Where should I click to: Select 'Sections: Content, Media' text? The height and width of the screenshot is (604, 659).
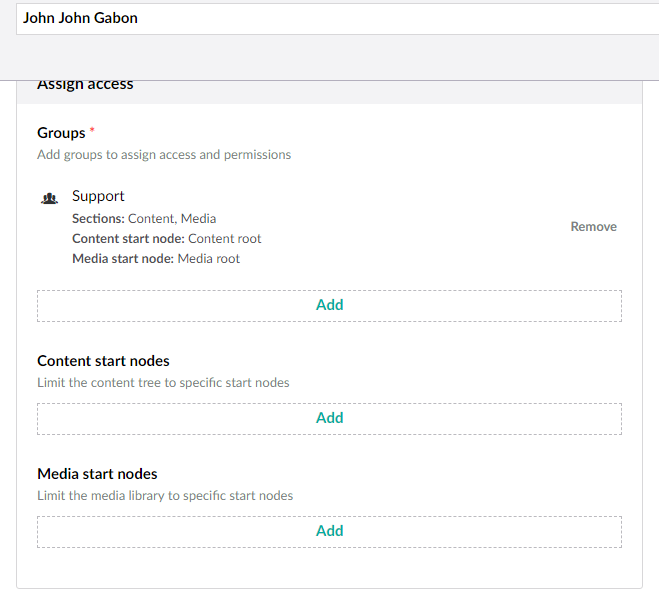[x=144, y=219]
